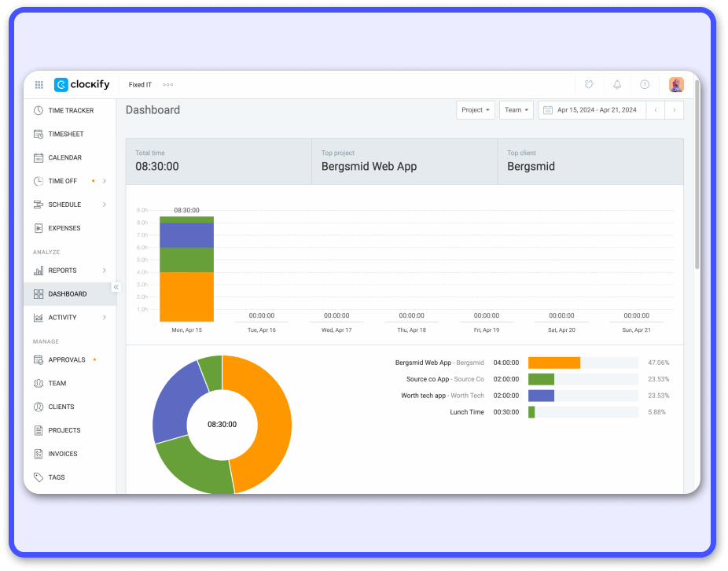
Task: Click the Tags icon in sidebar
Action: click(39, 477)
